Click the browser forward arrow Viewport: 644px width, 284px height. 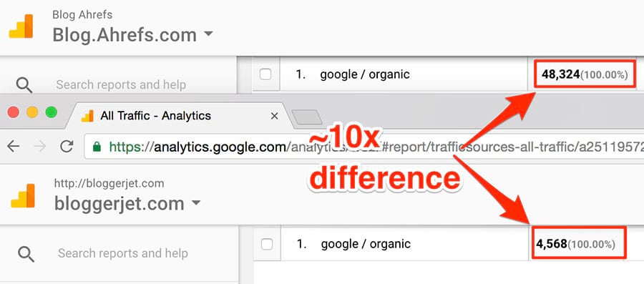pos(40,146)
